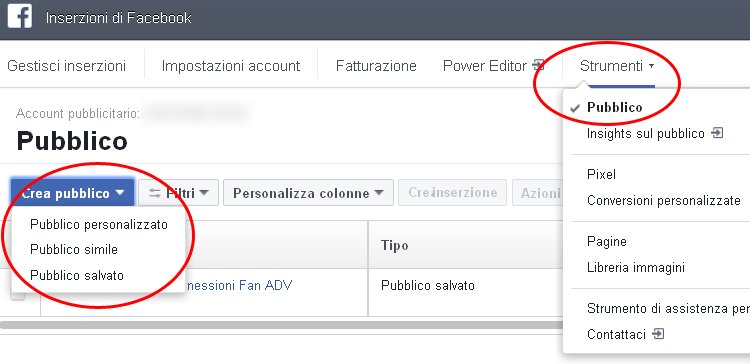Open the Personalizza colonne dropdown
Viewport: 750px width, 364px height.
point(308,193)
